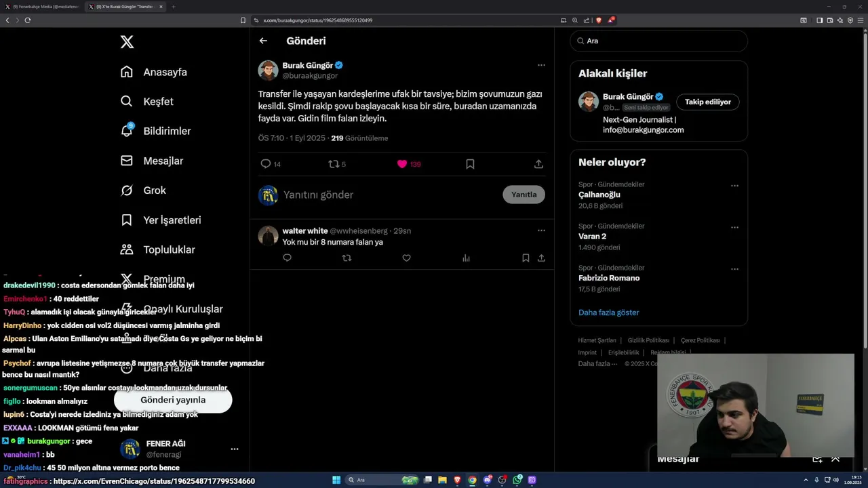Click the Ara search box on X
This screenshot has width=868, height=488.
coord(659,41)
